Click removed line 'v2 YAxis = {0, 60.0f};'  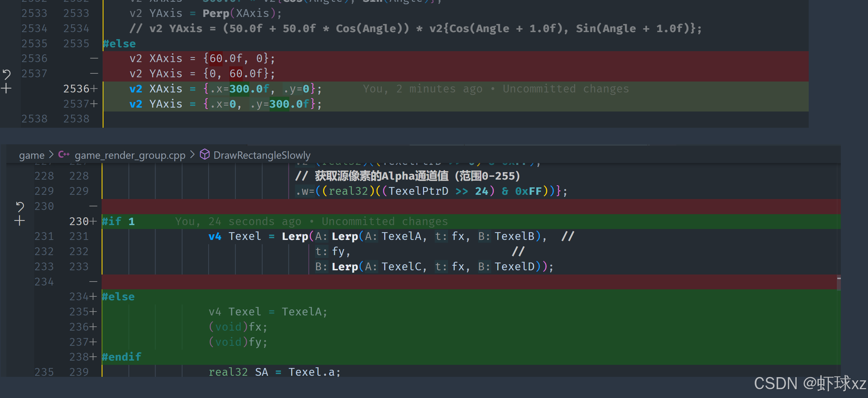(202, 74)
